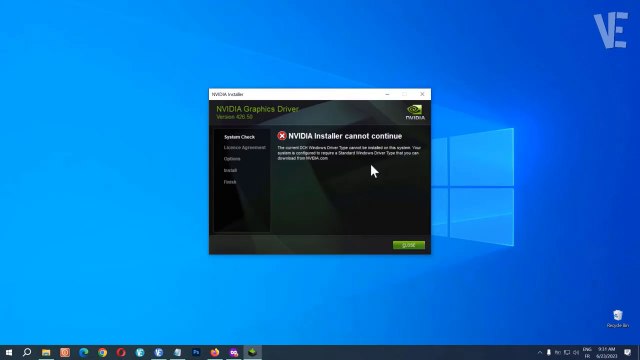
Task: Close the NVIDIA Installer window with X
Action: tap(422, 94)
